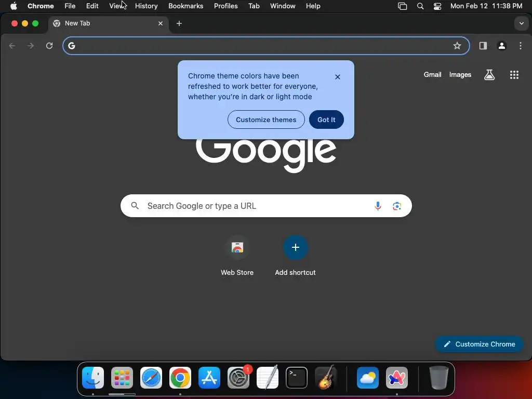The image size is (532, 399).
Task: Start voice search with microphone icon
Action: tap(378, 206)
